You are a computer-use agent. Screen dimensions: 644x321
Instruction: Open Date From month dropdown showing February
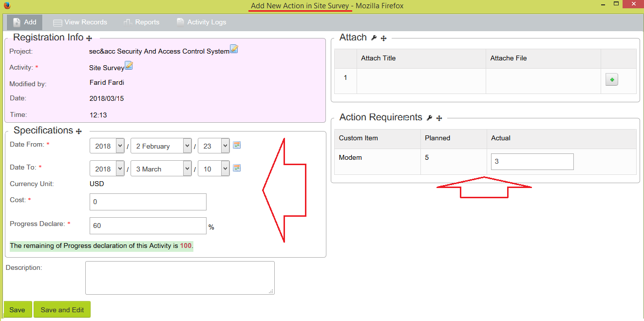point(161,146)
